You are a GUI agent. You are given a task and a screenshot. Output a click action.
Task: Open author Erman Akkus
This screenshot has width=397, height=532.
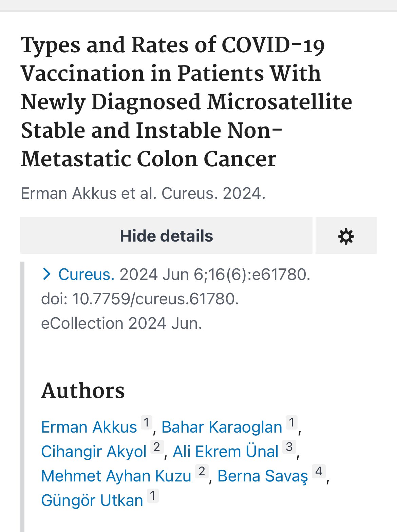pyautogui.click(x=89, y=427)
